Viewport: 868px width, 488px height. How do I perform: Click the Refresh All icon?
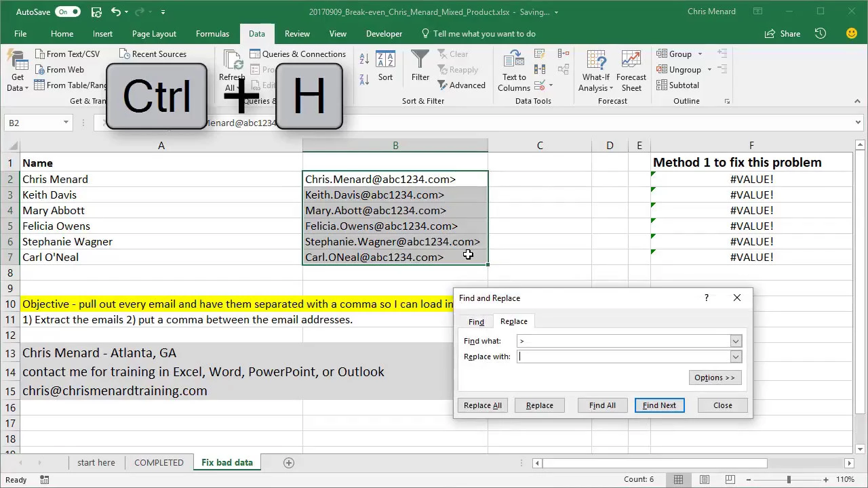pos(233,59)
